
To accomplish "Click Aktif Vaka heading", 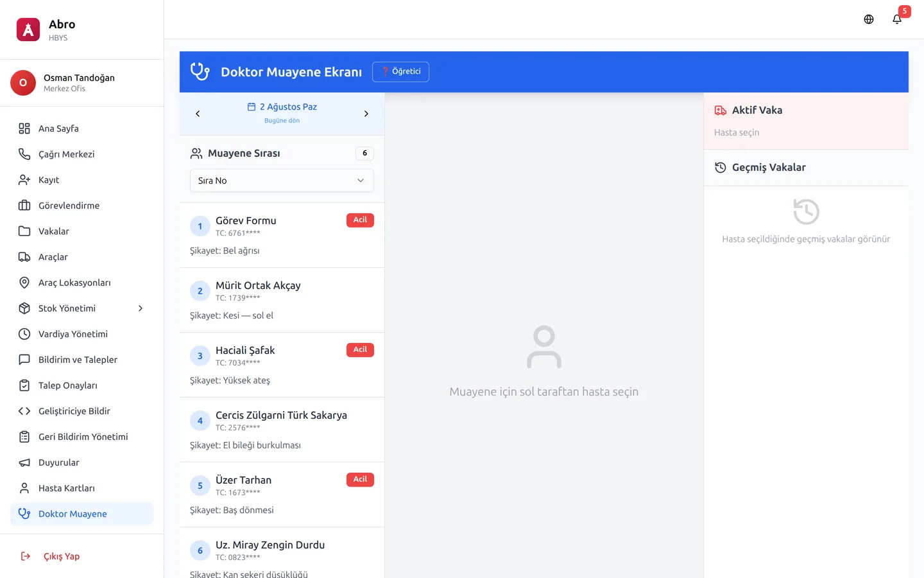I will (757, 110).
